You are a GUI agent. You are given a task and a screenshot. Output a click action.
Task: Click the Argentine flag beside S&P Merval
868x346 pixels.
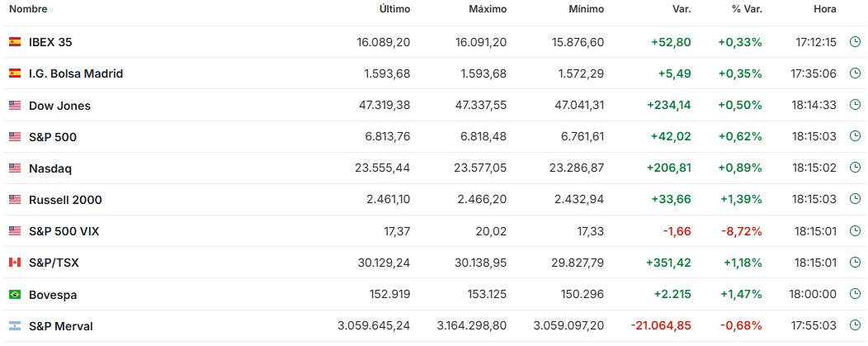[x=15, y=325]
